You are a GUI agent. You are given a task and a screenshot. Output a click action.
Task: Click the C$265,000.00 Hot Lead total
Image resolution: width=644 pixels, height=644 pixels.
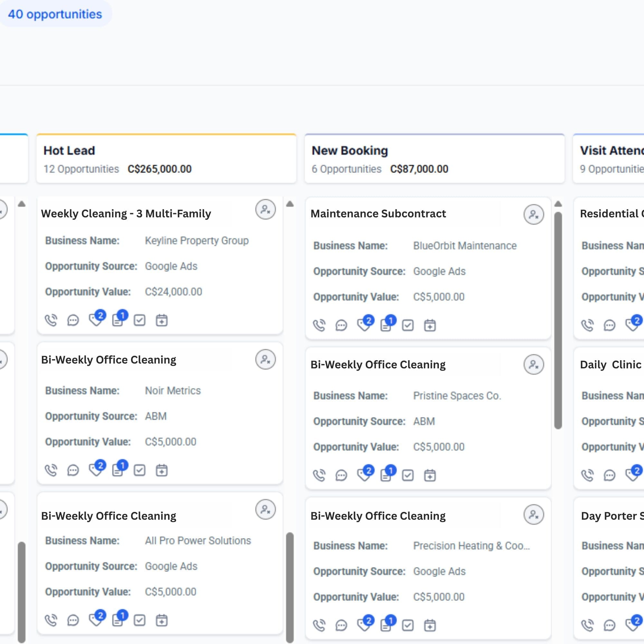160,169
